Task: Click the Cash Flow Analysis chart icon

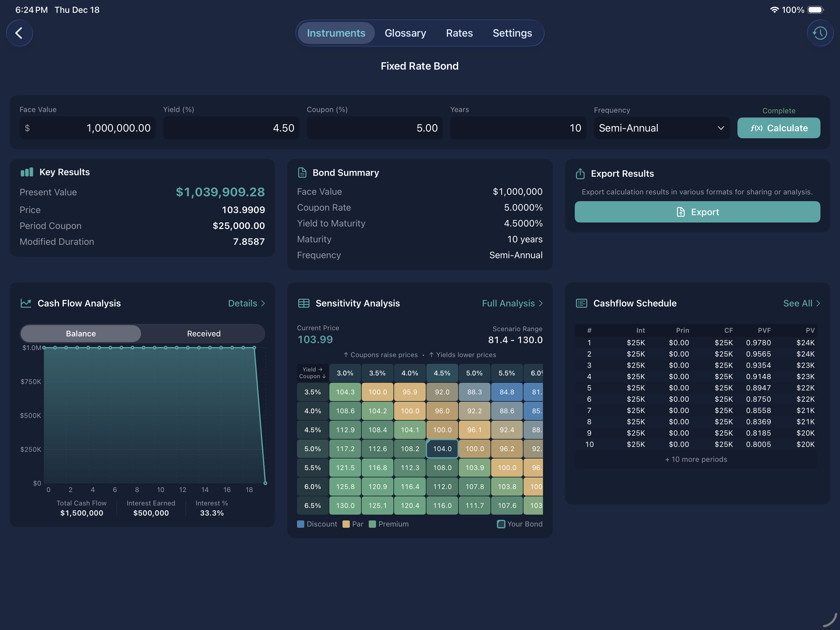Action: pos(26,303)
